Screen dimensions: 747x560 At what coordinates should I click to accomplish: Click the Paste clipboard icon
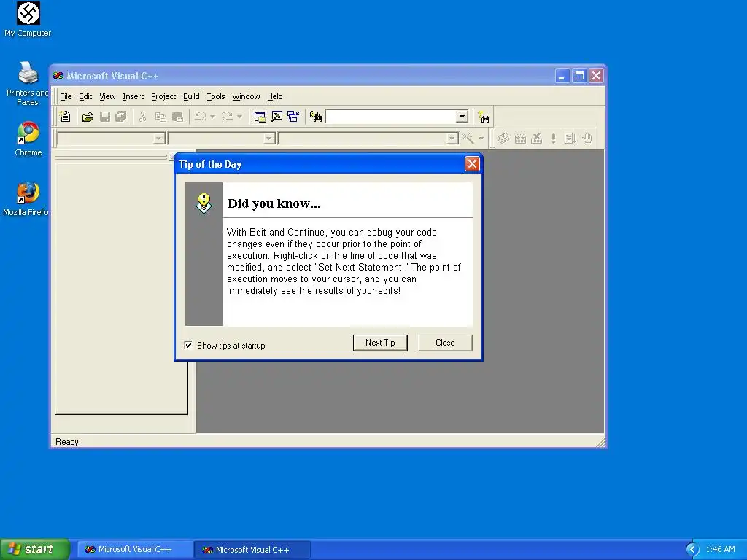177,117
